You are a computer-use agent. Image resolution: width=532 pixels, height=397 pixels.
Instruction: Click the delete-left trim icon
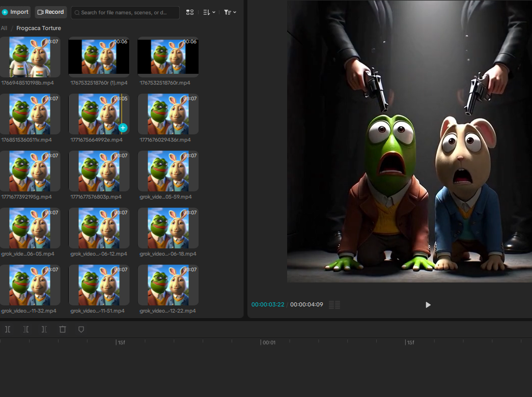tap(26, 329)
